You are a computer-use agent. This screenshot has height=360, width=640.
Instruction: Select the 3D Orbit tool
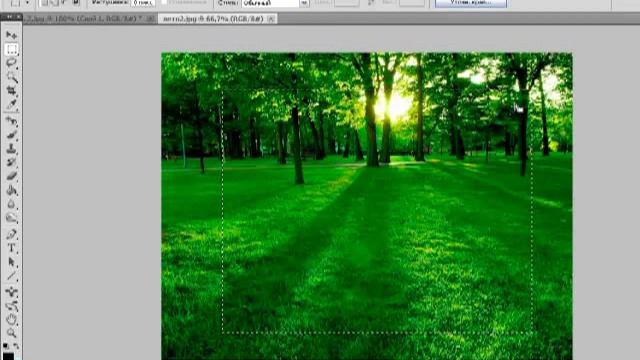[x=11, y=306]
